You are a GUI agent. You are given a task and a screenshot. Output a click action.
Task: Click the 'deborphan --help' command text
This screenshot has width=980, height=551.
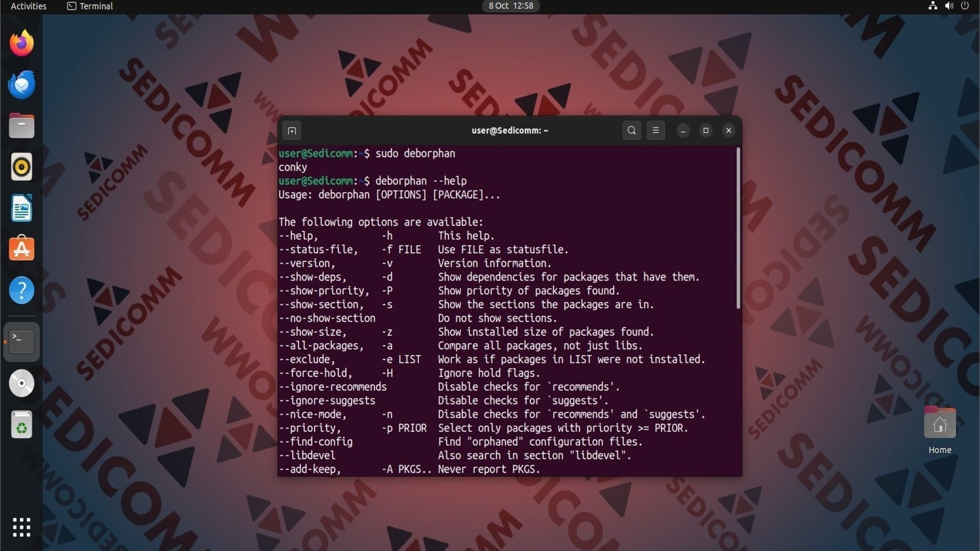click(x=421, y=181)
